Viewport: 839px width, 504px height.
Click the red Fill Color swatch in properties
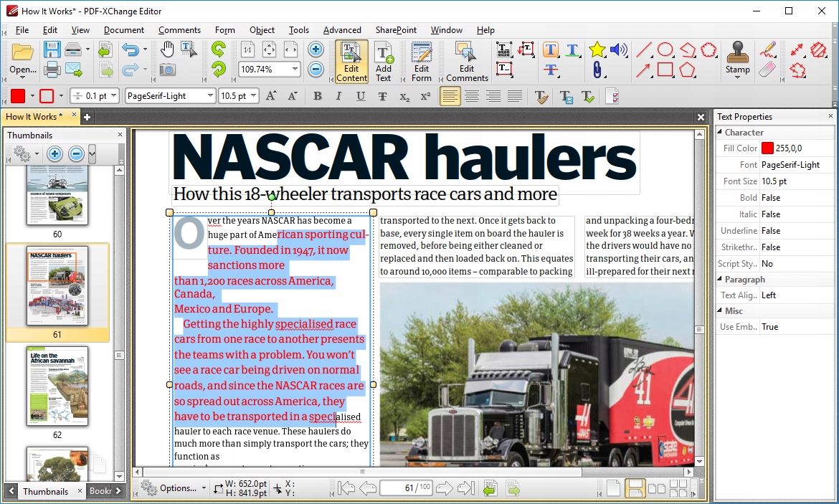point(767,148)
